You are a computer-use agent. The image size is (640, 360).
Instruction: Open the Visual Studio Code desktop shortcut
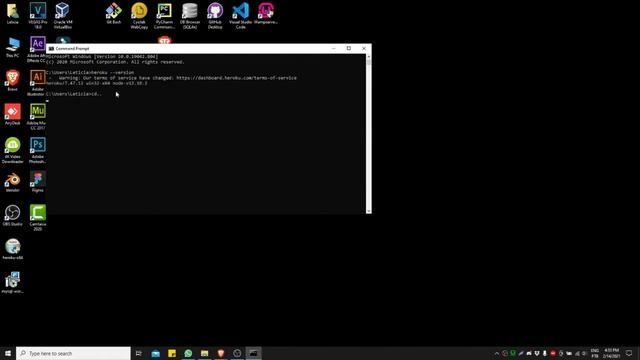[x=240, y=16]
